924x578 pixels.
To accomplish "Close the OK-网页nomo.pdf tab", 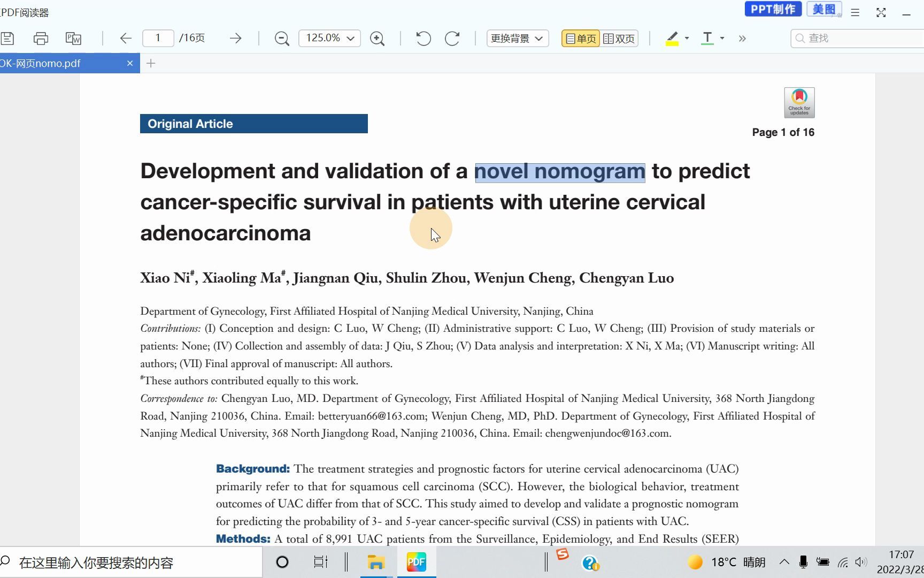I will tap(130, 63).
